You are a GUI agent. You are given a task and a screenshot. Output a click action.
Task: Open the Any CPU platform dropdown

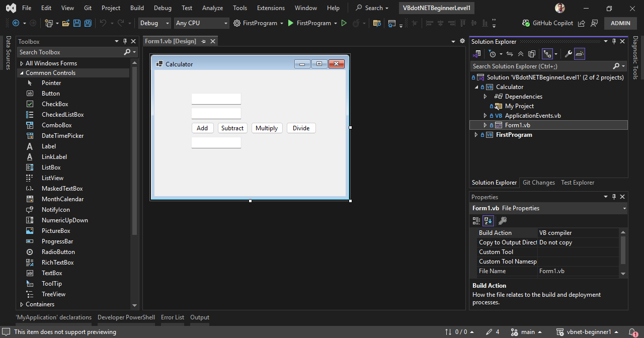(x=201, y=23)
